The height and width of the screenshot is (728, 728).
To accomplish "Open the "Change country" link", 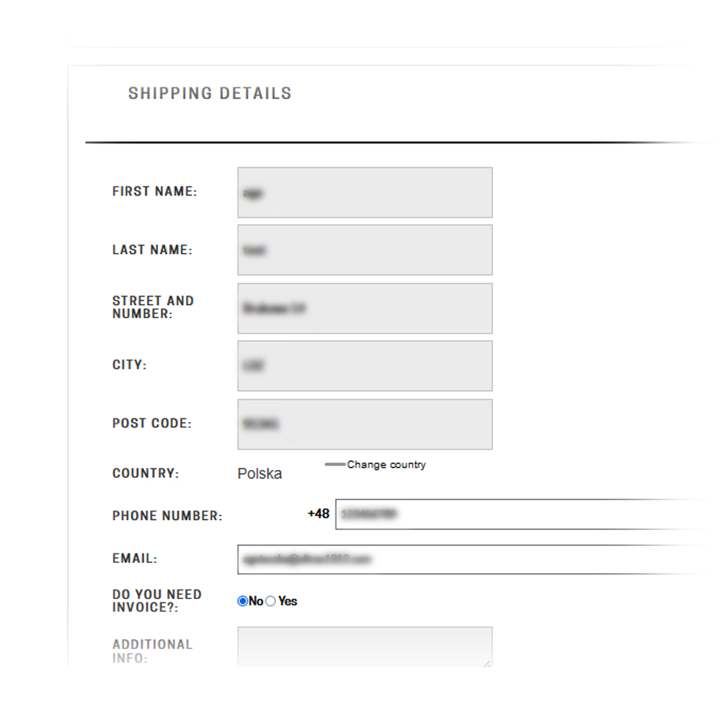I will (x=386, y=465).
